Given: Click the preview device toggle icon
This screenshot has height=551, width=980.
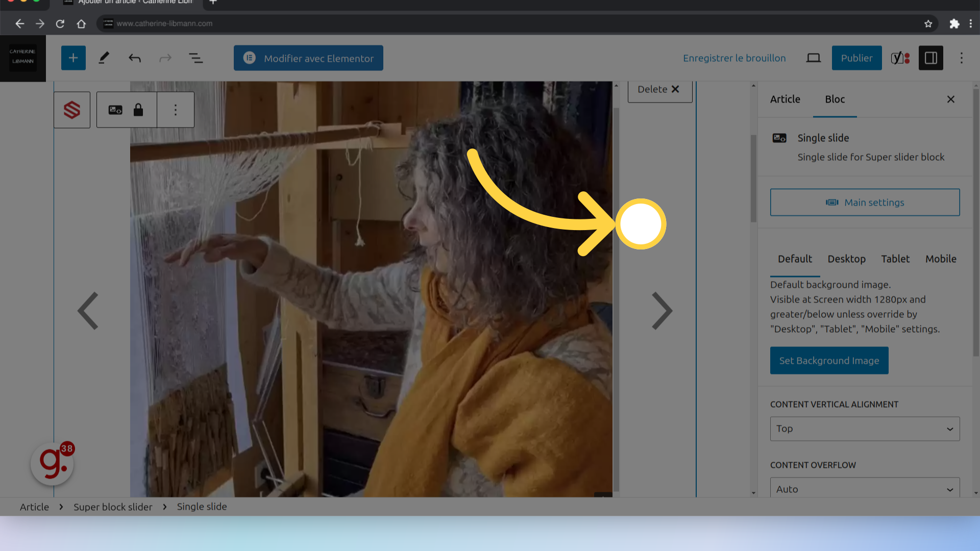Looking at the screenshot, I should [814, 58].
